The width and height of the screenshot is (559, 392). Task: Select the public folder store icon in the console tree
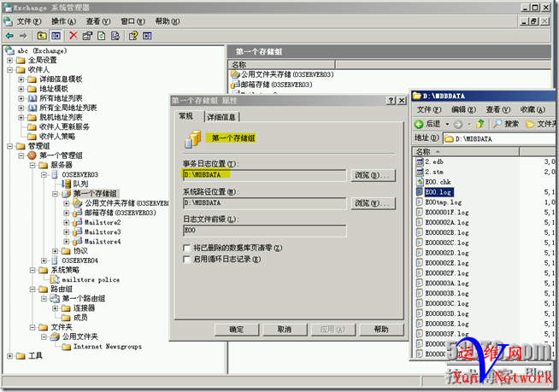[78, 203]
